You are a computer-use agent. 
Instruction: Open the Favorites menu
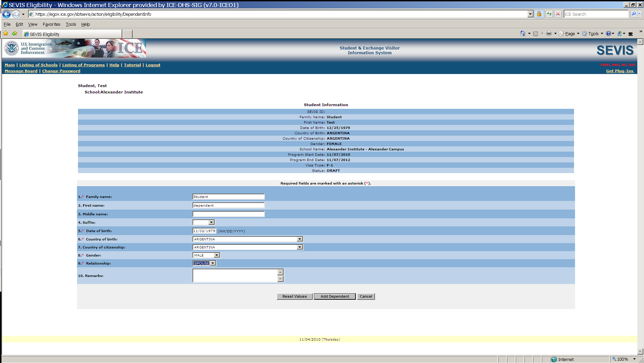coord(52,24)
